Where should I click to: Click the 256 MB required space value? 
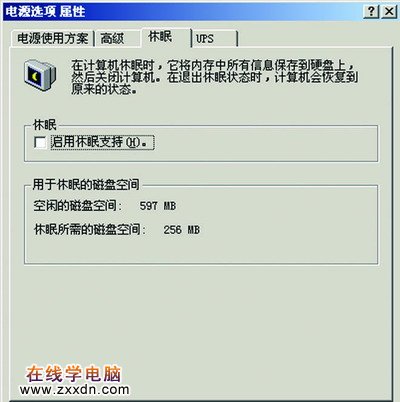pyautogui.click(x=181, y=230)
